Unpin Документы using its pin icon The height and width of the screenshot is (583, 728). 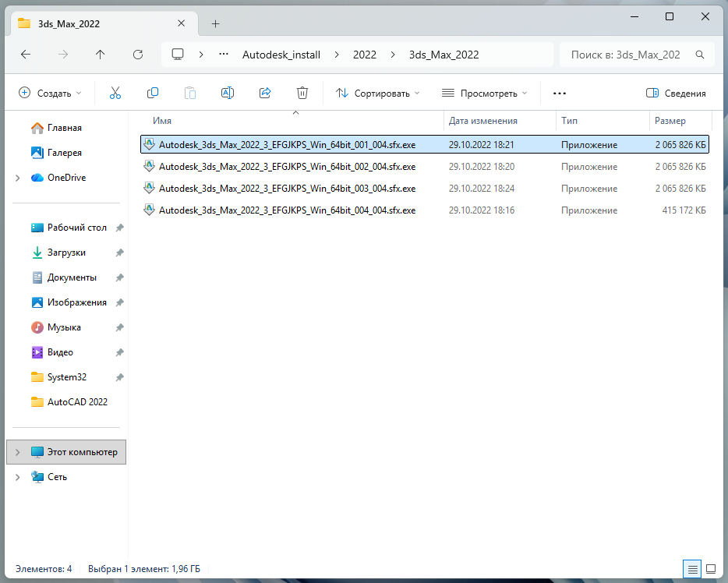120,277
